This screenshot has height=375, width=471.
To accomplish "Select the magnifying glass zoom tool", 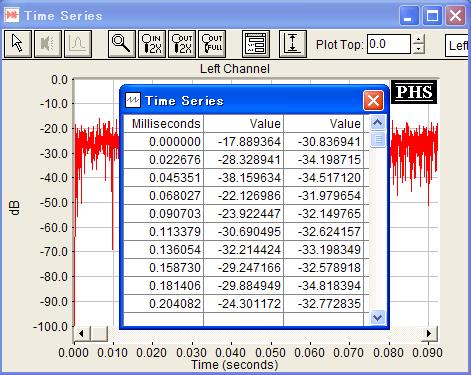I will pyautogui.click(x=122, y=44).
